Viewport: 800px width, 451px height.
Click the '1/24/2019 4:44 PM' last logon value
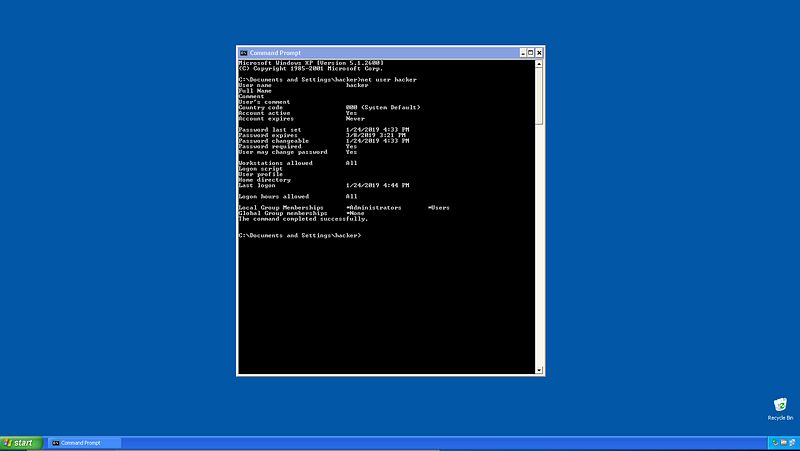pyautogui.click(x=377, y=186)
